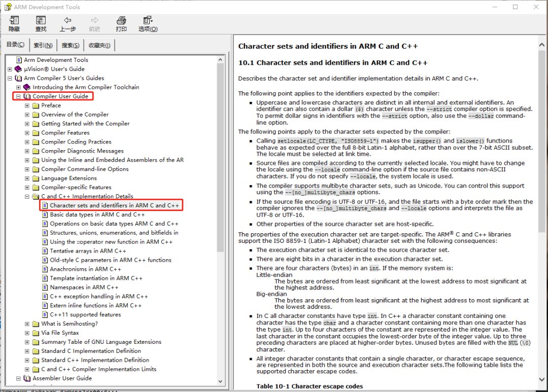Open Structures, unions, enumerations, and bitfields topic
This screenshot has width=548, height=392.
point(114,233)
